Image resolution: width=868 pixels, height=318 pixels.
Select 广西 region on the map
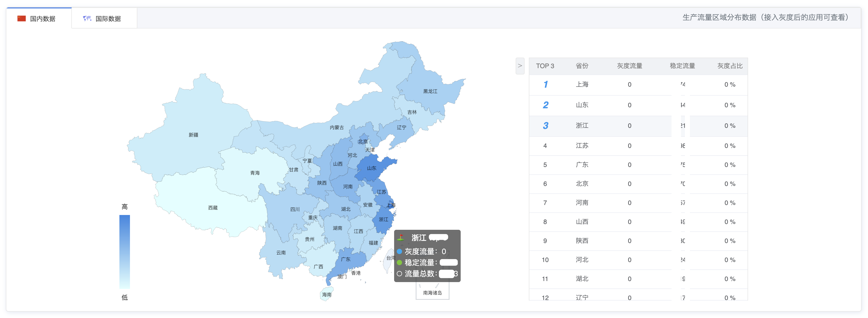coord(318,267)
